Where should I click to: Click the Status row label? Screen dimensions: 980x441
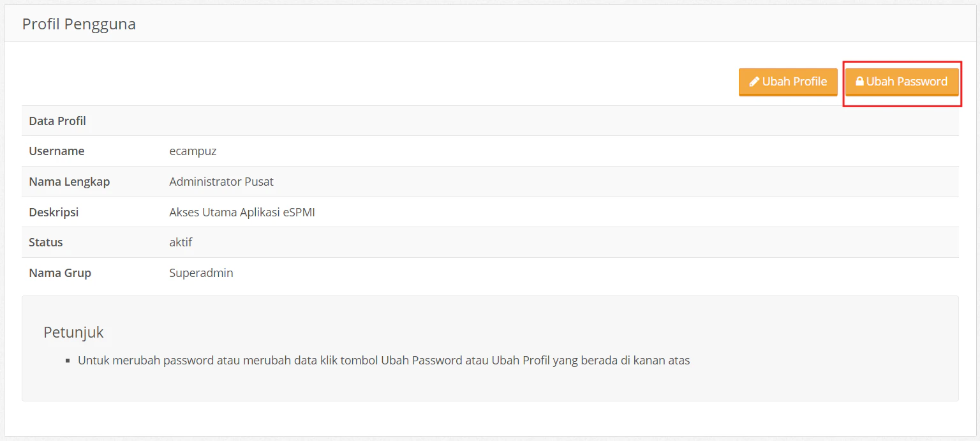(x=45, y=242)
